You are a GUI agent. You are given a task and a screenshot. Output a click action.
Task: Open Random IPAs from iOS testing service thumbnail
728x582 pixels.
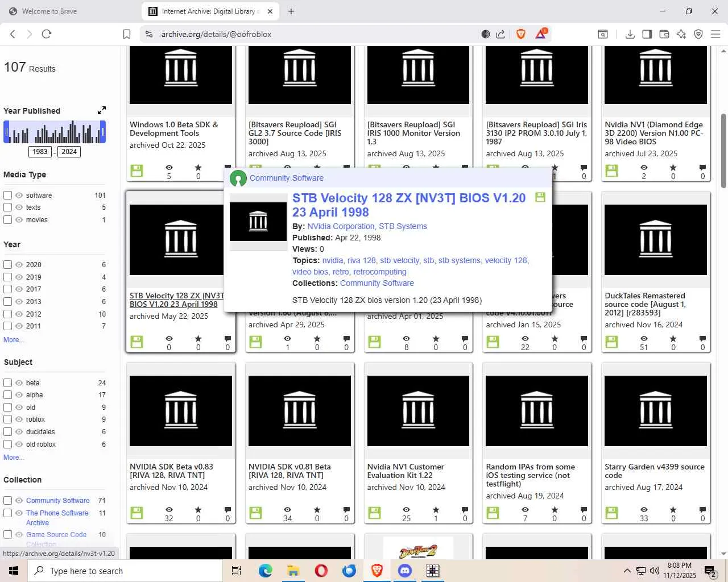tap(537, 411)
